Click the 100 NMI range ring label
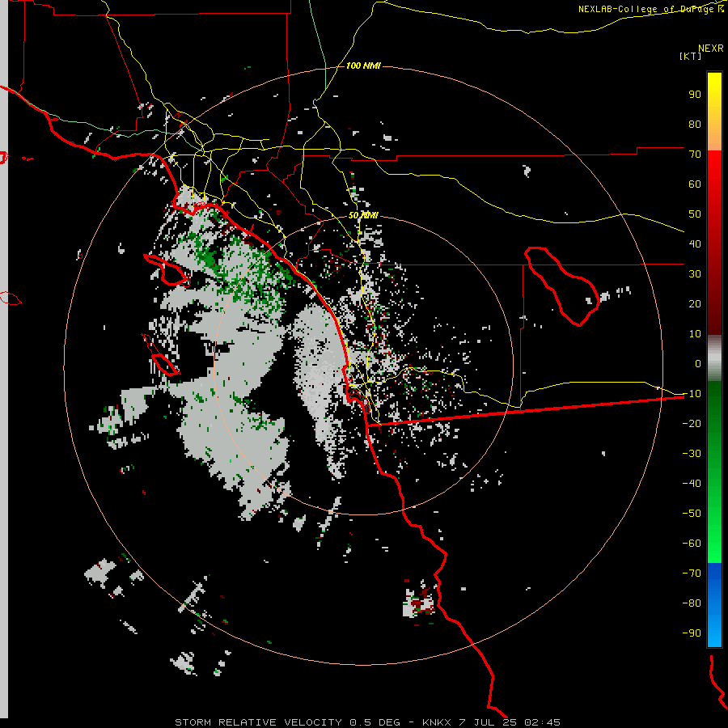This screenshot has width=728, height=728. [363, 66]
